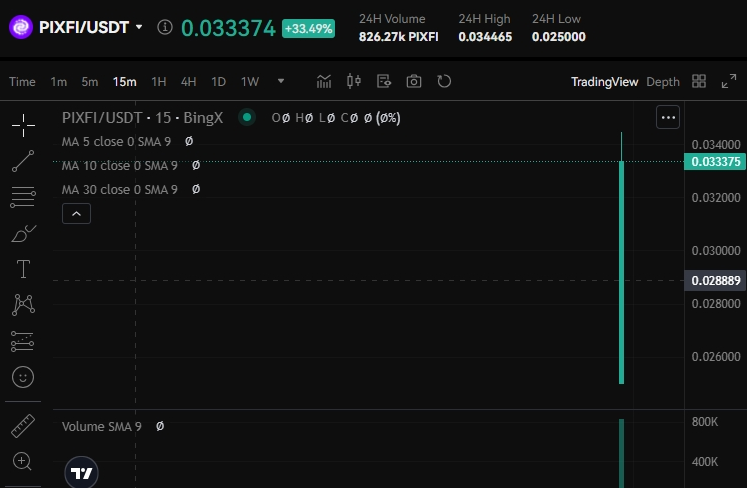Click the 24H Volume 826.27k PIXFI value

[x=398, y=37]
